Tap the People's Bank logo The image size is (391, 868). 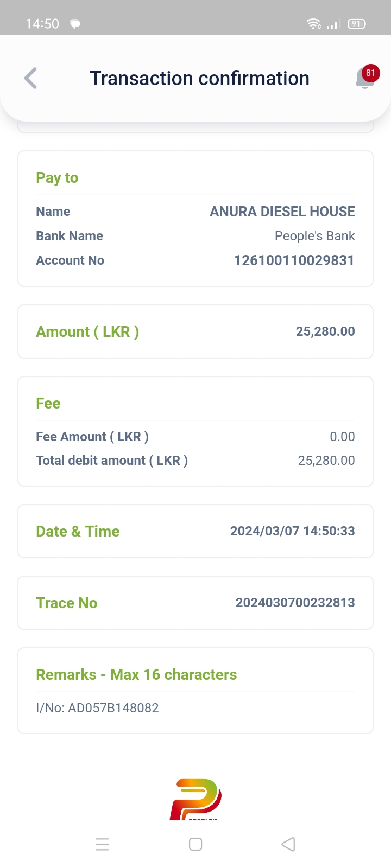195,799
